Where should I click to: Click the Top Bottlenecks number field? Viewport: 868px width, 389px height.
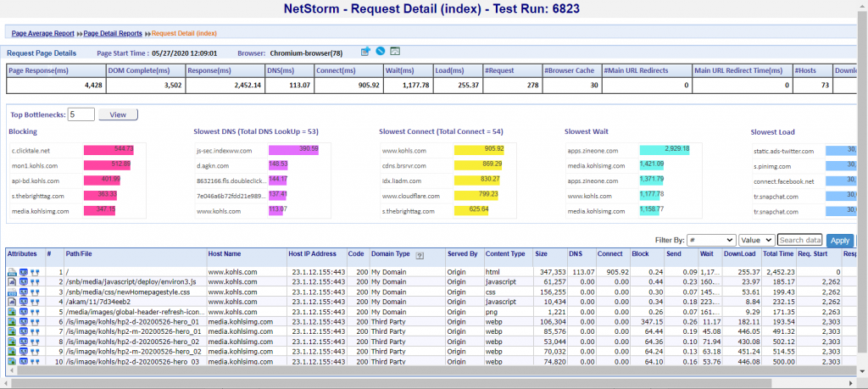click(81, 114)
